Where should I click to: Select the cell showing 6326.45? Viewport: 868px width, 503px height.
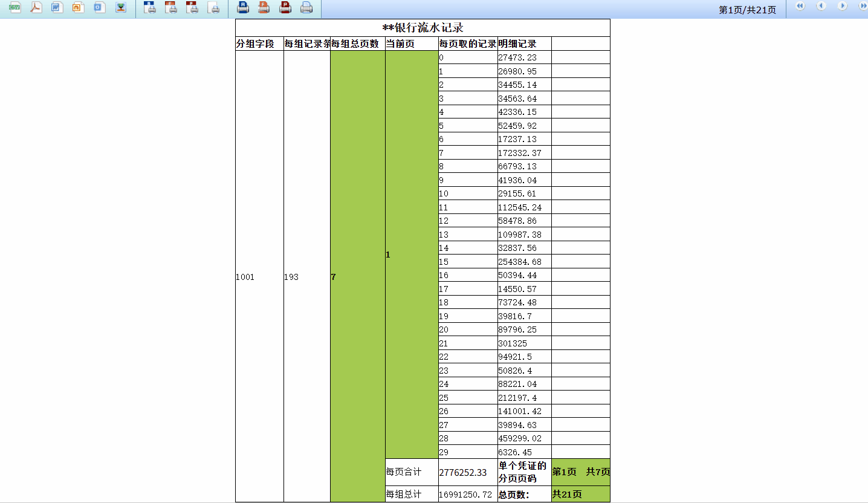(x=525, y=452)
